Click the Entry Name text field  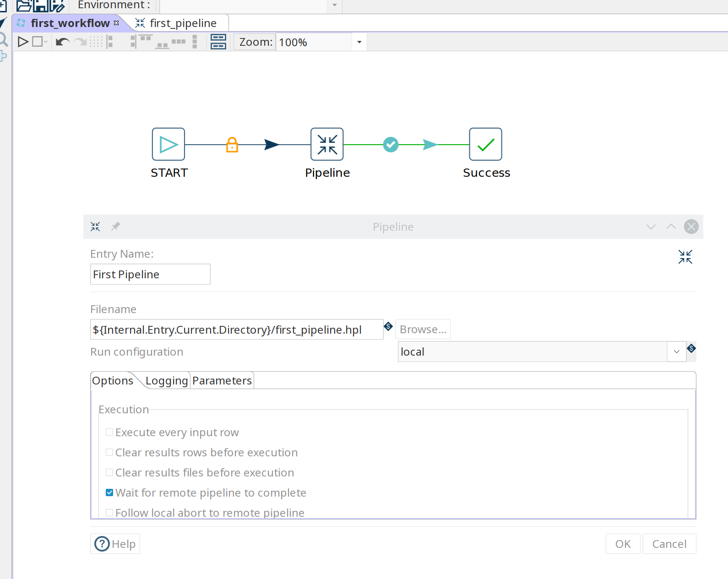click(x=150, y=275)
